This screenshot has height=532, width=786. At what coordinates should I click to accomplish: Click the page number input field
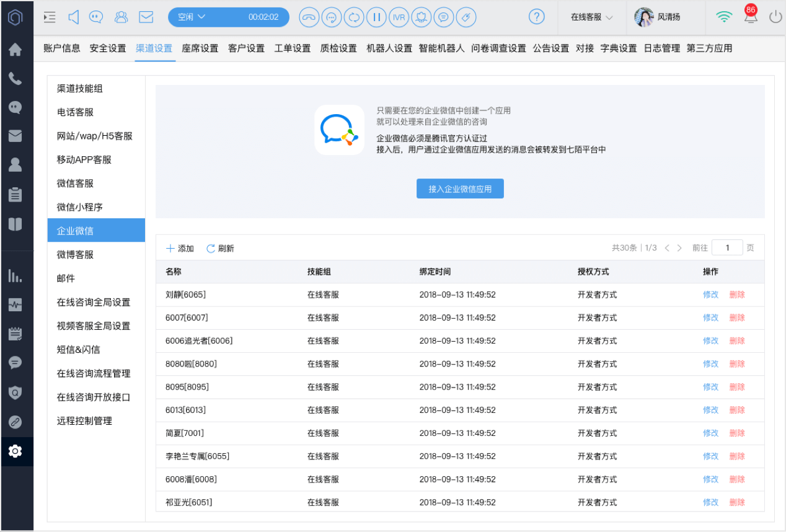tap(727, 247)
